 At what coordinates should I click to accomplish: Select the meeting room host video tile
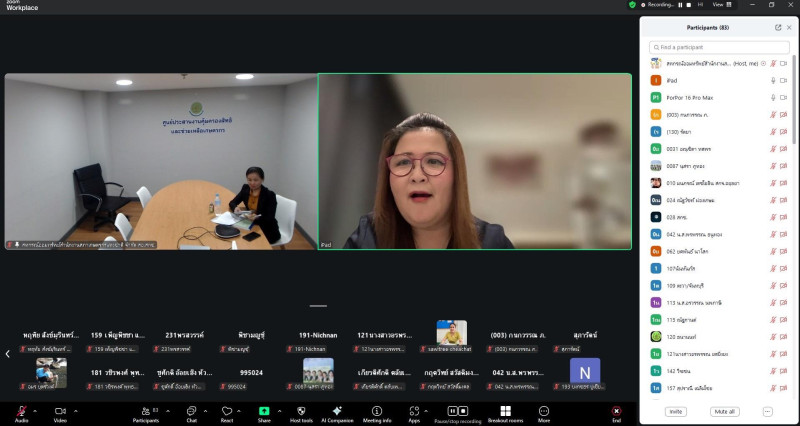(161, 161)
